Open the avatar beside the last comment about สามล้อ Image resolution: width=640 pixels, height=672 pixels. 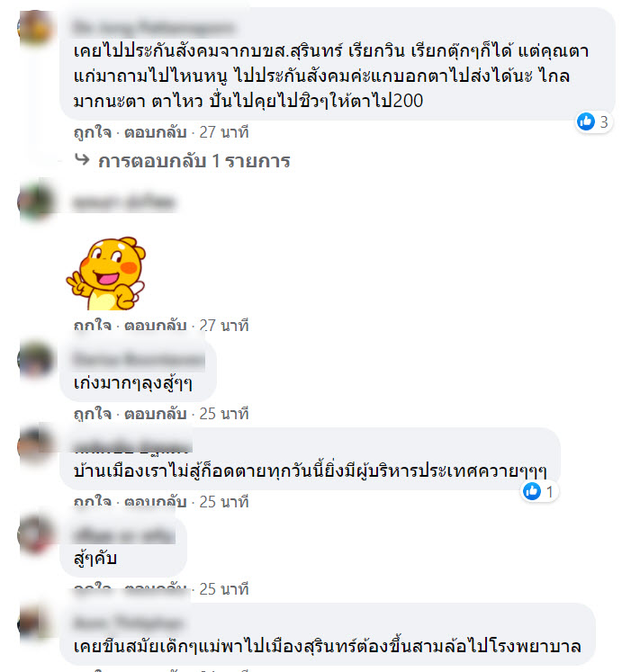pyautogui.click(x=35, y=623)
